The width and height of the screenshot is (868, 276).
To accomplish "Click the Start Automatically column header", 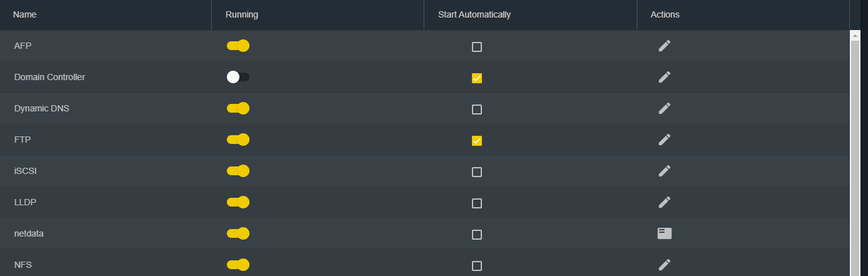I will point(474,14).
